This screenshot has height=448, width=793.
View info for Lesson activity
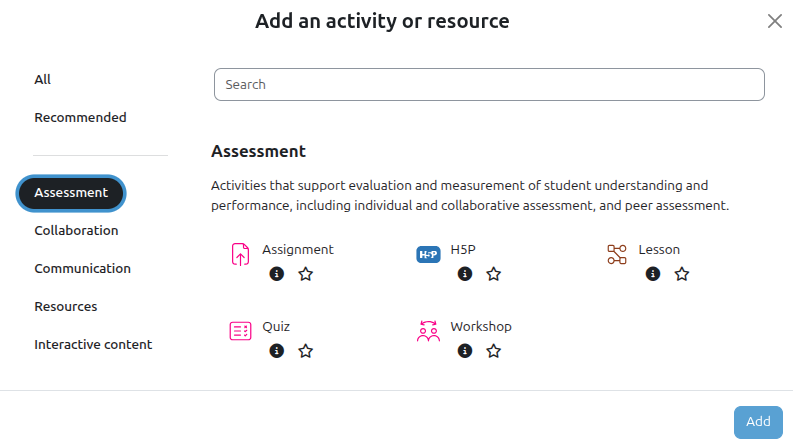point(653,274)
